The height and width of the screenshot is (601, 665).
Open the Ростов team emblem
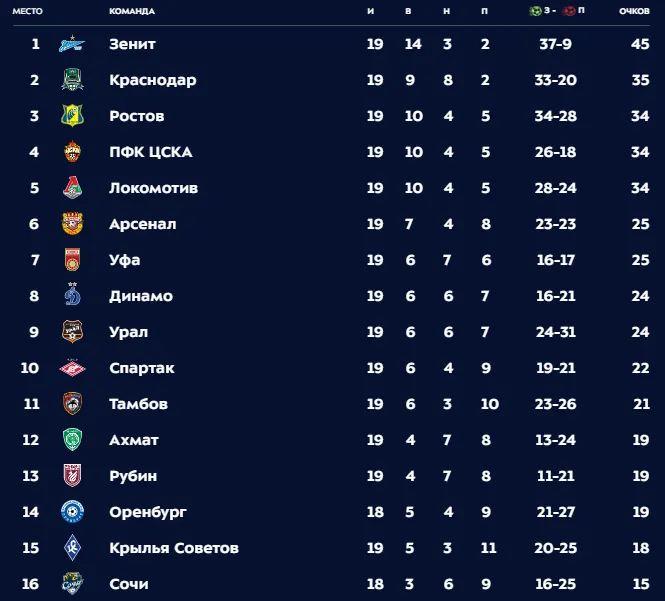[x=72, y=115]
